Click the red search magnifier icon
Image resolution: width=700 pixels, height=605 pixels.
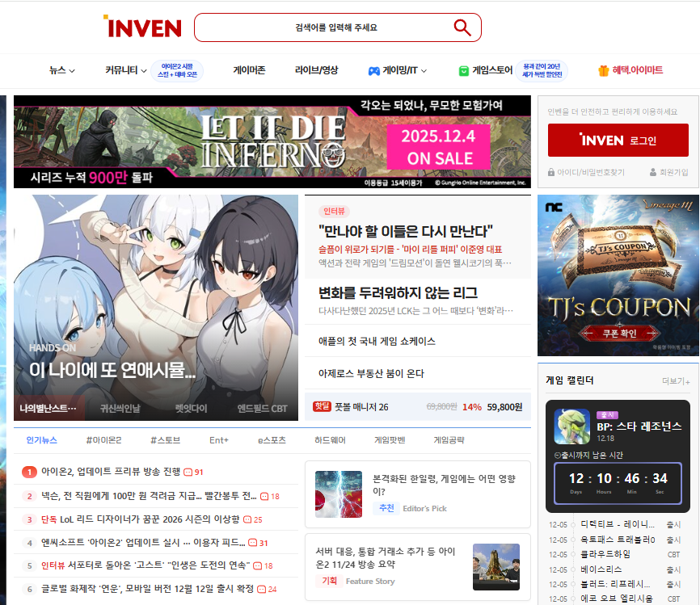(461, 27)
